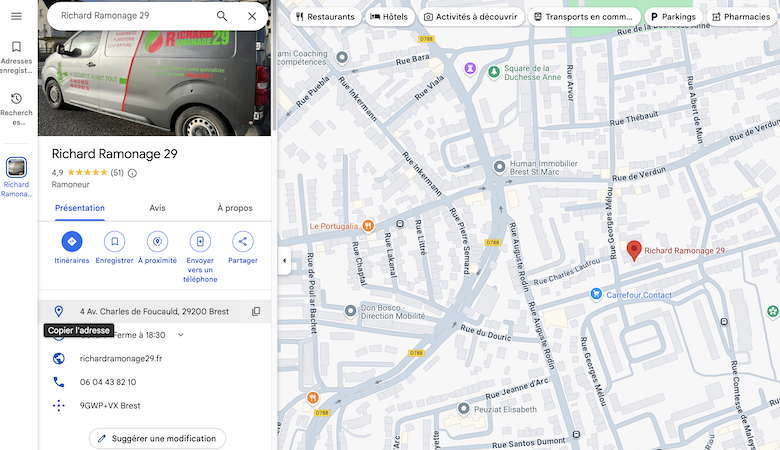Click the Richard Ramonage 29 title
Viewport: 780px width, 450px height.
click(114, 154)
